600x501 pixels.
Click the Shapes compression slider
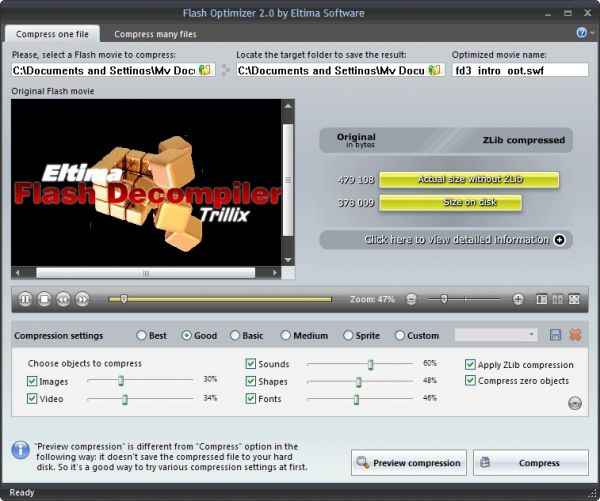coord(360,382)
